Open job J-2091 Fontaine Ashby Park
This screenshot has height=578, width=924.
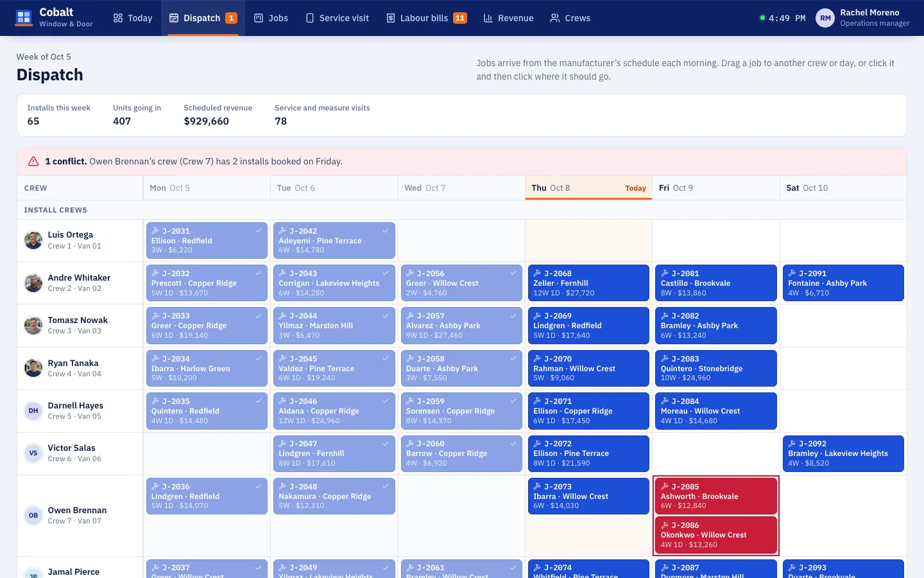click(x=843, y=283)
